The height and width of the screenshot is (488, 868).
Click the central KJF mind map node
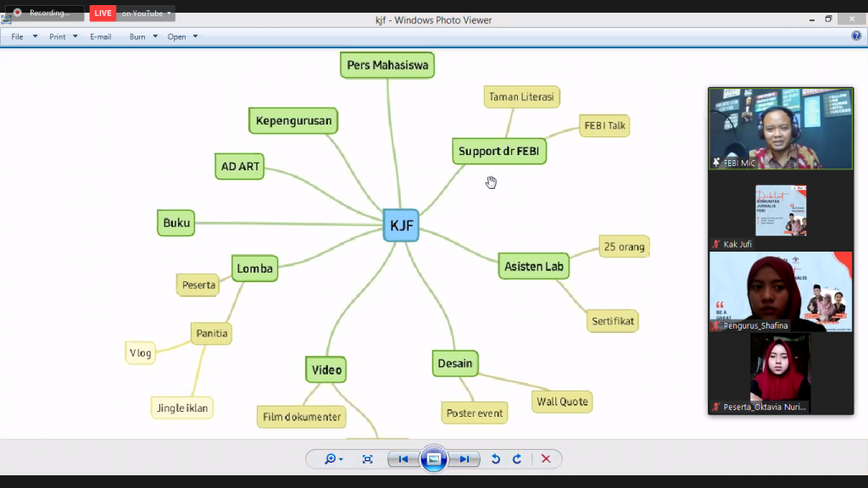pyautogui.click(x=401, y=225)
